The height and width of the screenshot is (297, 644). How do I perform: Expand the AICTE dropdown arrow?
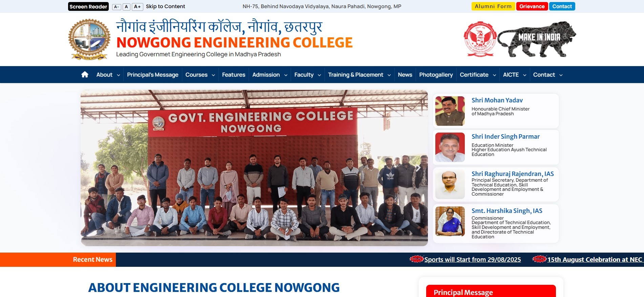point(525,75)
